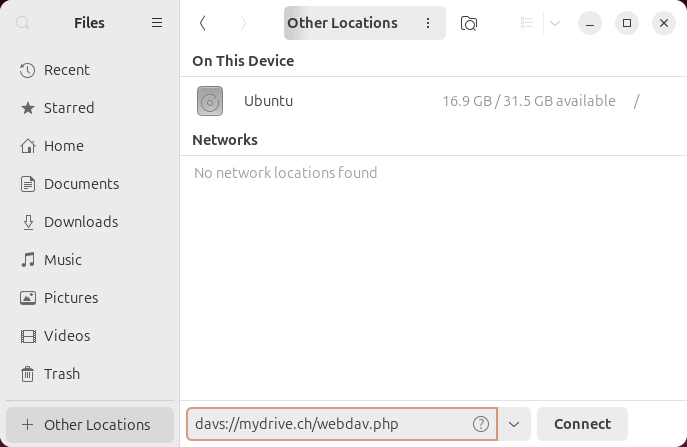The width and height of the screenshot is (687, 447).
Task: Minimize the Files window
Action: coord(590,23)
